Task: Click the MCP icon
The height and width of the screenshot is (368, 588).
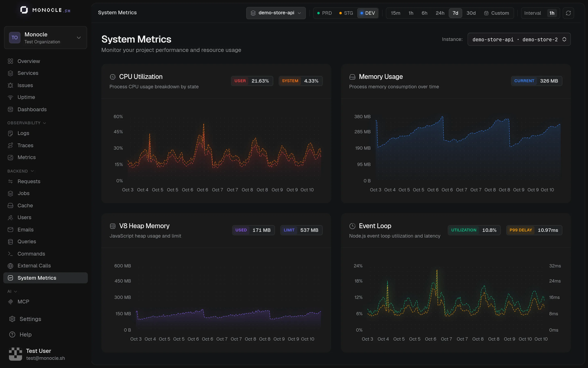Action: pyautogui.click(x=10, y=302)
